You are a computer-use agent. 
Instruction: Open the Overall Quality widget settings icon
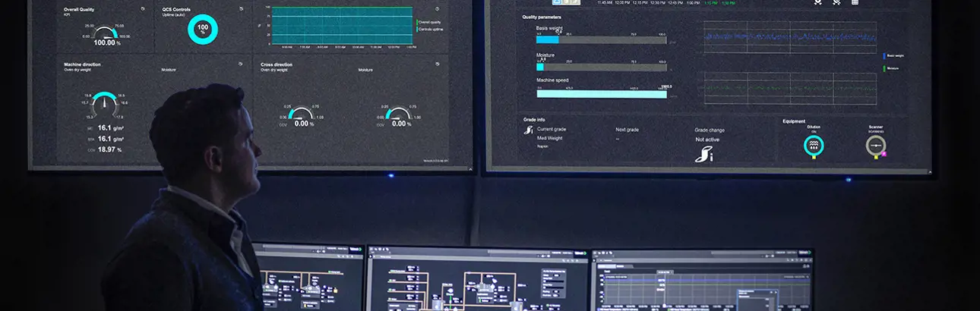[142, 9]
